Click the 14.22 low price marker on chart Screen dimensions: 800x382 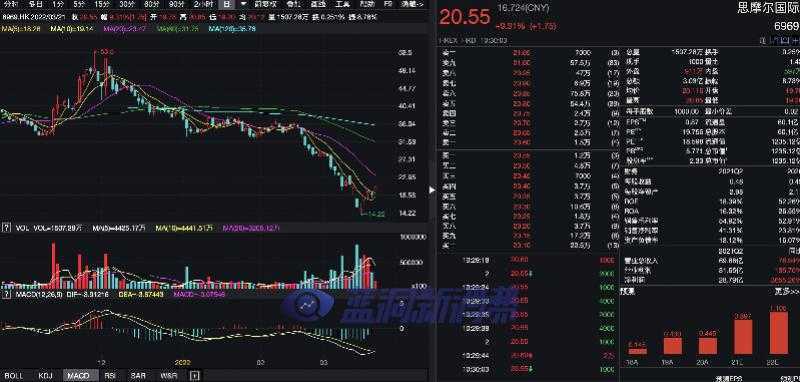click(x=377, y=214)
